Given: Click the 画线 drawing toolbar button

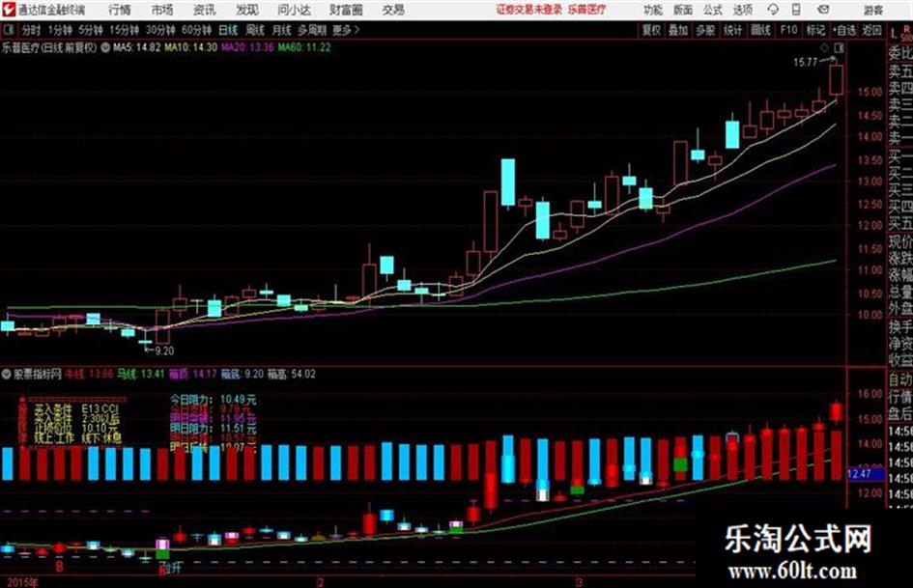Looking at the screenshot, I should pos(760,30).
